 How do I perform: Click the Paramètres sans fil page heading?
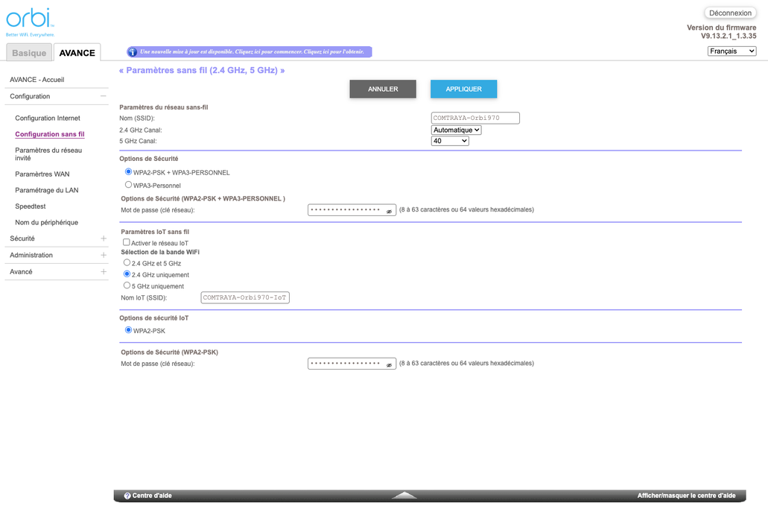point(202,71)
